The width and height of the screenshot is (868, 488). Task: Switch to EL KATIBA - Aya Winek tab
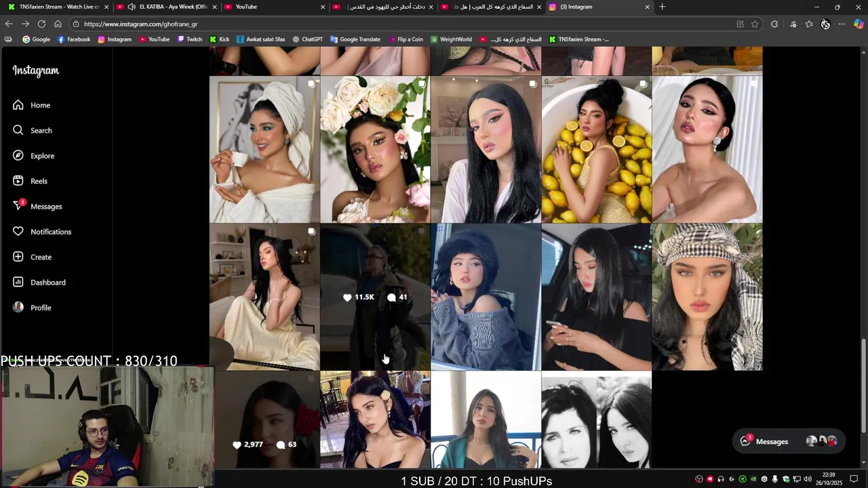tap(167, 7)
